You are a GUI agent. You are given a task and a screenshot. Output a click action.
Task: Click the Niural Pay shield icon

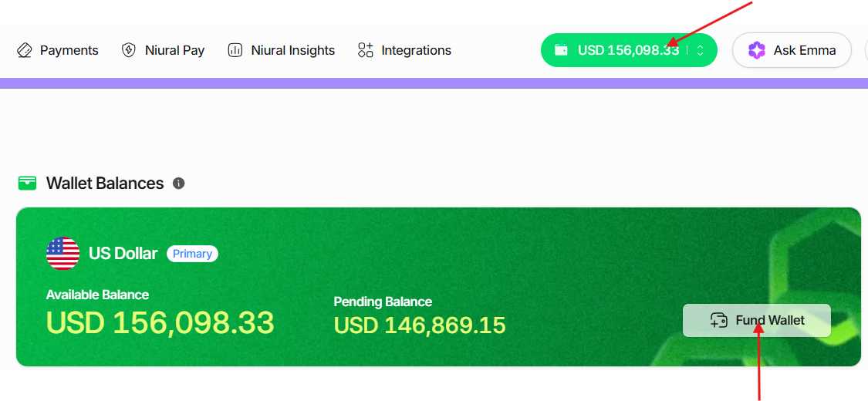(x=129, y=50)
